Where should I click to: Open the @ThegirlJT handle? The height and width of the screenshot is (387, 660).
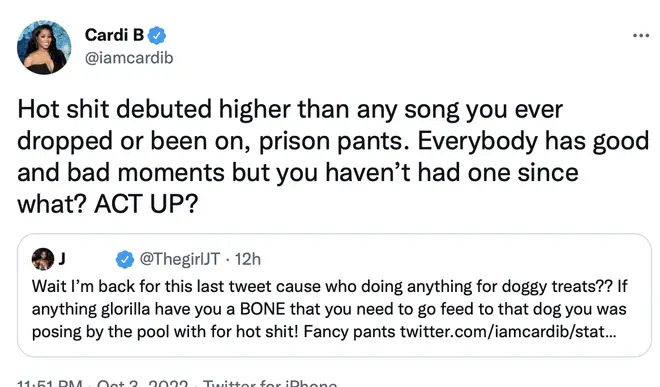(179, 259)
